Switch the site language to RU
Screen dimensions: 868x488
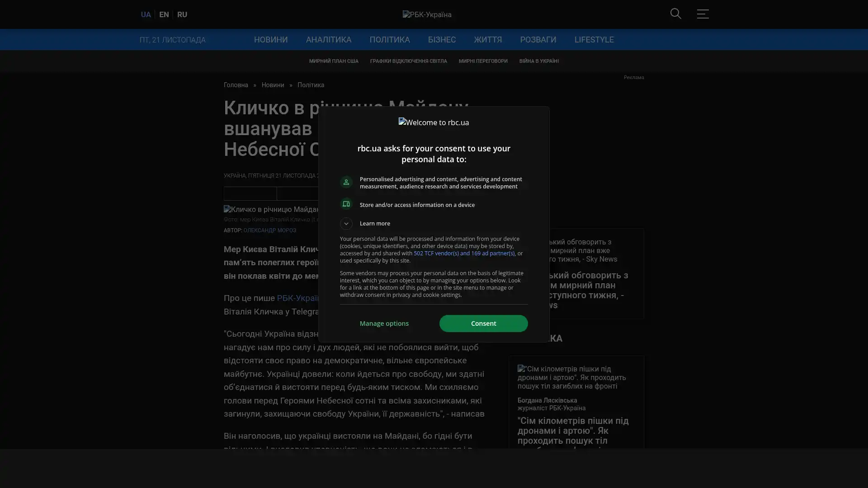pos(182,15)
